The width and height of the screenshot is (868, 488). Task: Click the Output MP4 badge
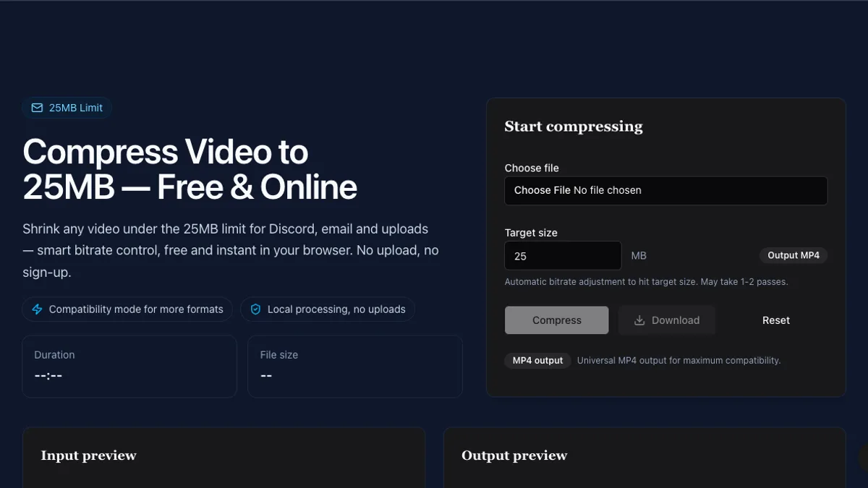[793, 255]
